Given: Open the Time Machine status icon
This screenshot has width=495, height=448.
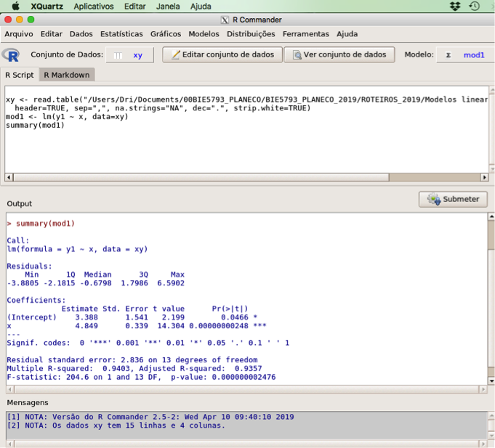Looking at the screenshot, I should point(475,6).
